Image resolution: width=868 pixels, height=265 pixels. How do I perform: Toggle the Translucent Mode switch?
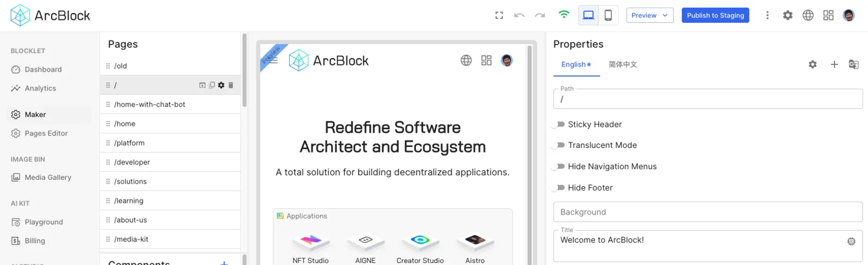[x=558, y=145]
